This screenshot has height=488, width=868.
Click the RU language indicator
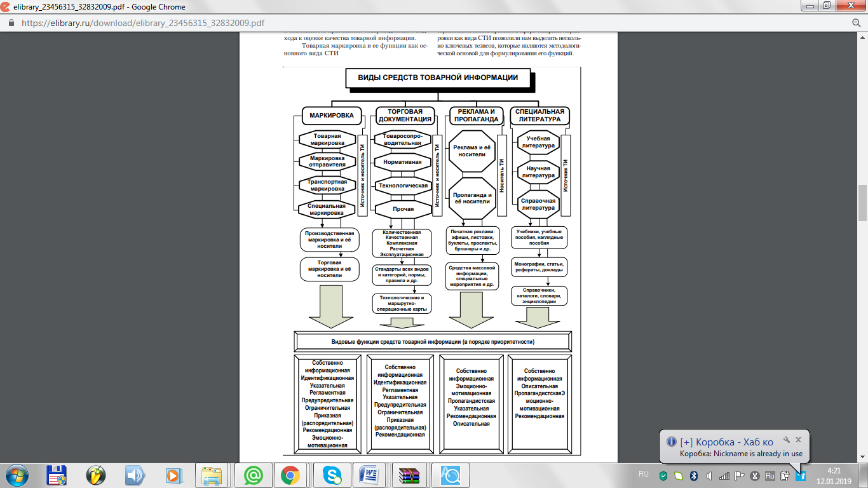click(x=644, y=474)
